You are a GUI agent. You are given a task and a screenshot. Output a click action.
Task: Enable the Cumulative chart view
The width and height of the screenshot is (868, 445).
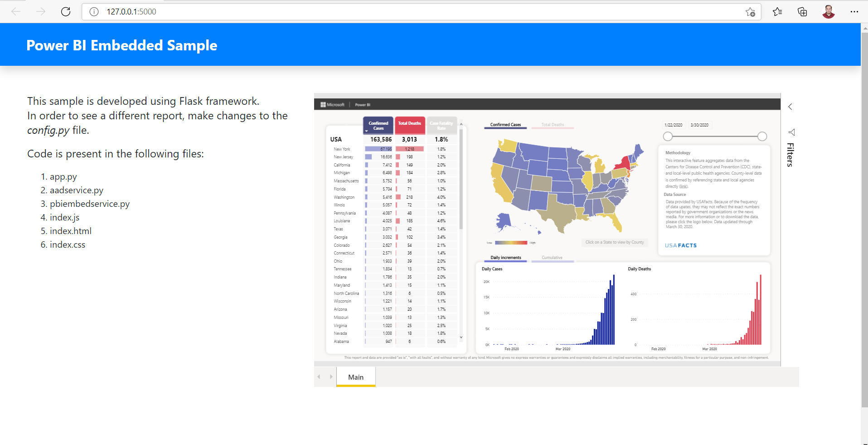click(x=552, y=257)
